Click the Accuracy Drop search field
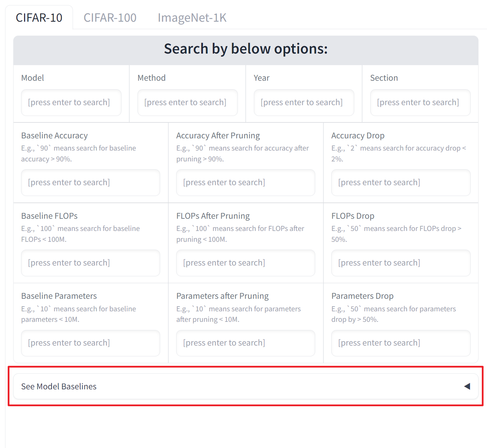The height and width of the screenshot is (448, 487). [x=401, y=182]
